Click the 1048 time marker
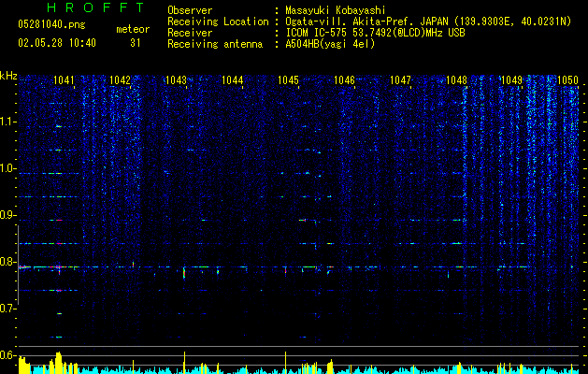The image size is (588, 374). coord(457,79)
